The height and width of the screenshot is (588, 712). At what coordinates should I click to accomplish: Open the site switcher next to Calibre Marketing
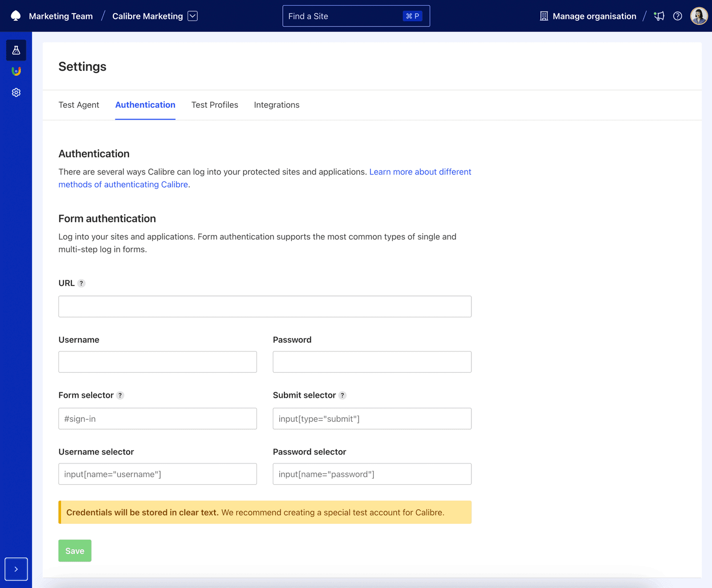pyautogui.click(x=192, y=16)
